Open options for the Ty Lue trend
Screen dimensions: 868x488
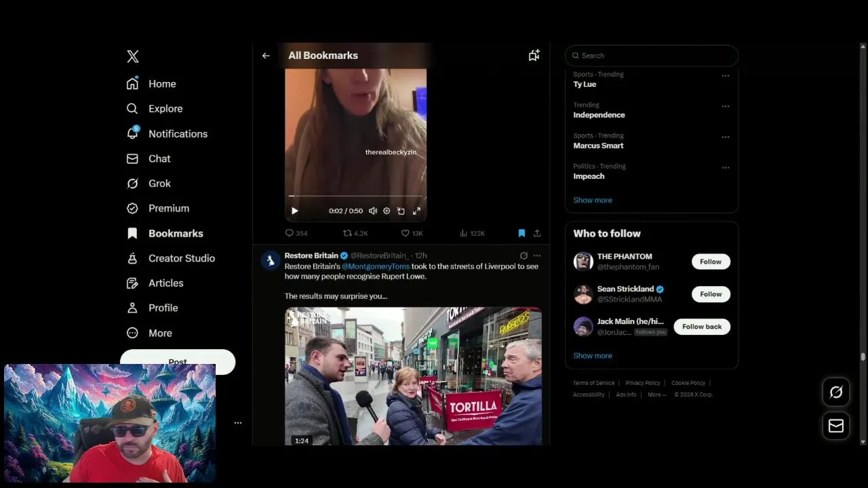tap(726, 76)
